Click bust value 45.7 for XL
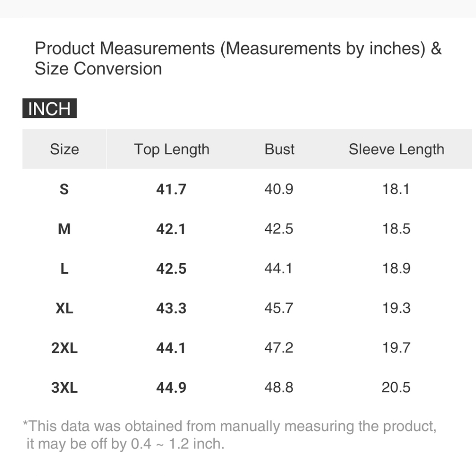The width and height of the screenshot is (476, 476). 278,308
